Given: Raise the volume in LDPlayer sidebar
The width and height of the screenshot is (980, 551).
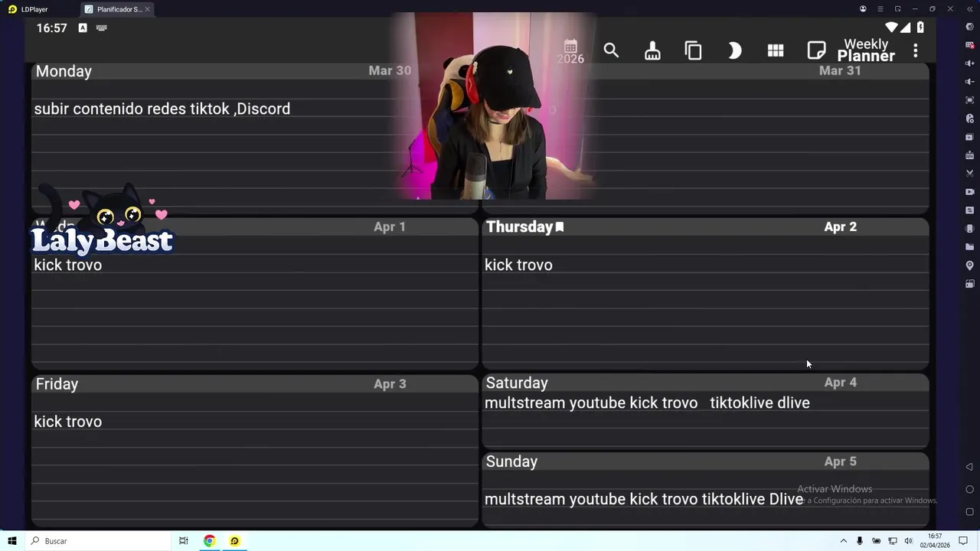Looking at the screenshot, I should [970, 64].
